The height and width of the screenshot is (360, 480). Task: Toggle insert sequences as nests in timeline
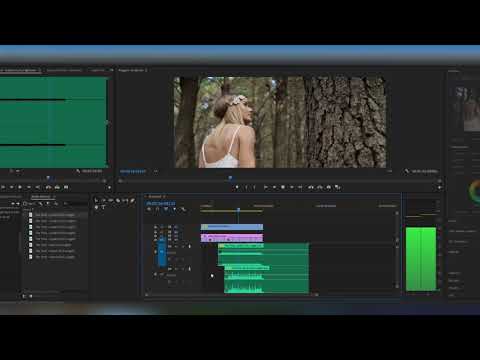coord(149,209)
